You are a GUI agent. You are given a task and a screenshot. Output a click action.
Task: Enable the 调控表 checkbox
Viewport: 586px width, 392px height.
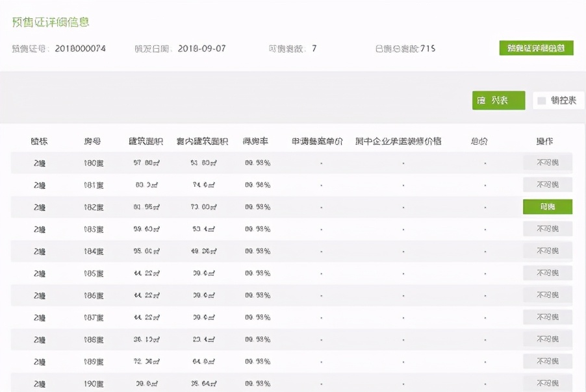[542, 100]
